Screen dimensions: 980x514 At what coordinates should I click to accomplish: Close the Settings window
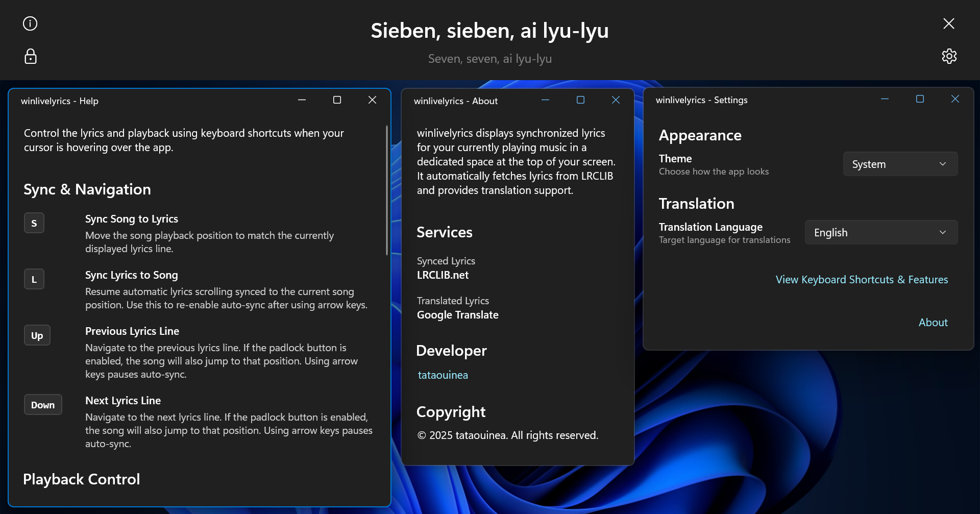pyautogui.click(x=955, y=99)
